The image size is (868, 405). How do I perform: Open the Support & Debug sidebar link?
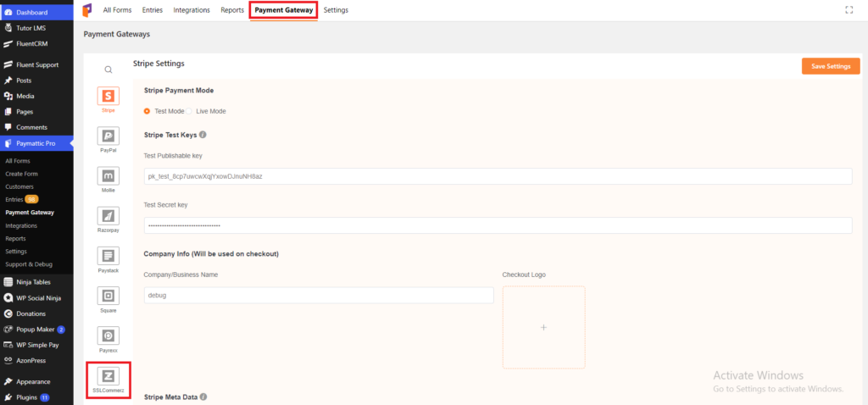28,264
